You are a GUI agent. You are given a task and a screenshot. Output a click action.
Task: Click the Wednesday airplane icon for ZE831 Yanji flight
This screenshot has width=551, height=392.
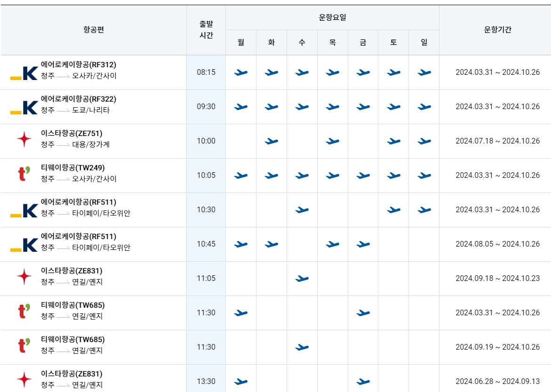pos(302,278)
